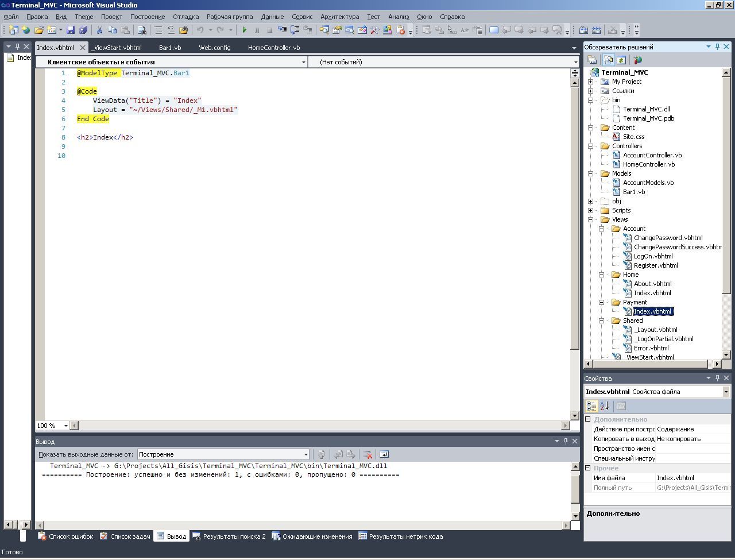
Task: Click the New Project toolbar icon
Action: pos(13,30)
